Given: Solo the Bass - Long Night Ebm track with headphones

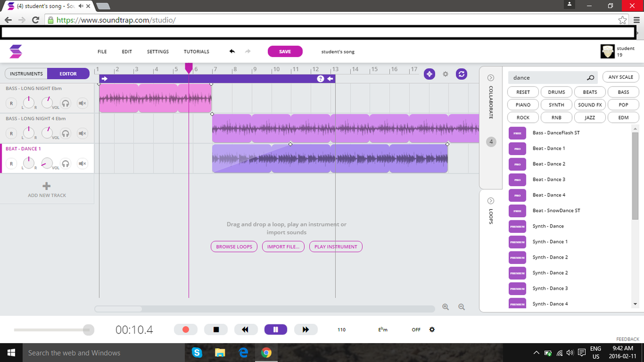Looking at the screenshot, I should click(x=65, y=103).
